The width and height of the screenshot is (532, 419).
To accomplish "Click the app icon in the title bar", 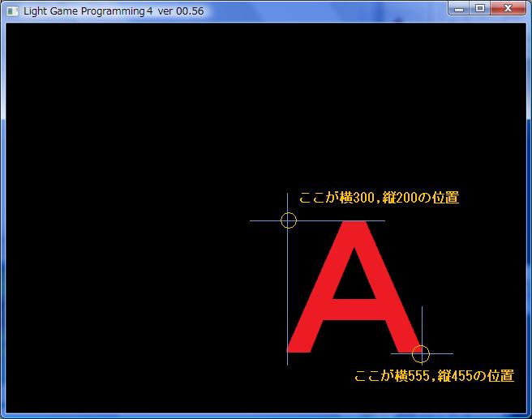I will point(13,11).
